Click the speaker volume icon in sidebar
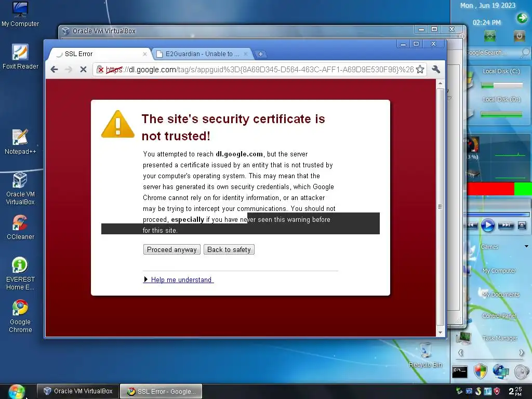The width and height of the screenshot is (532, 399). click(522, 372)
